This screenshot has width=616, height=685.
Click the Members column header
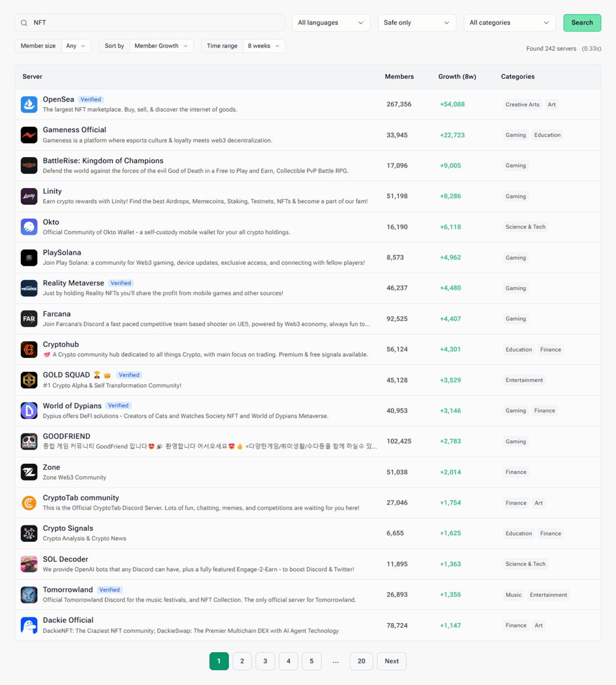399,77
